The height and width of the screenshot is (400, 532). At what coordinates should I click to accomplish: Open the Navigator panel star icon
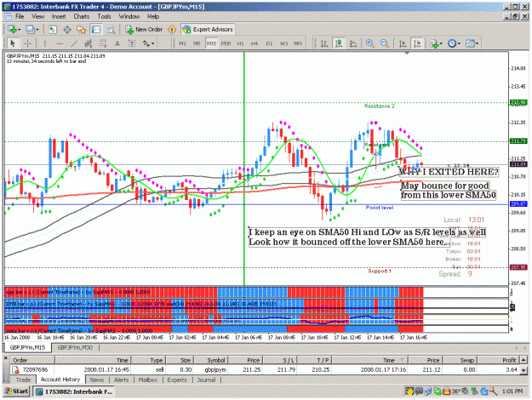pyautogui.click(x=82, y=30)
